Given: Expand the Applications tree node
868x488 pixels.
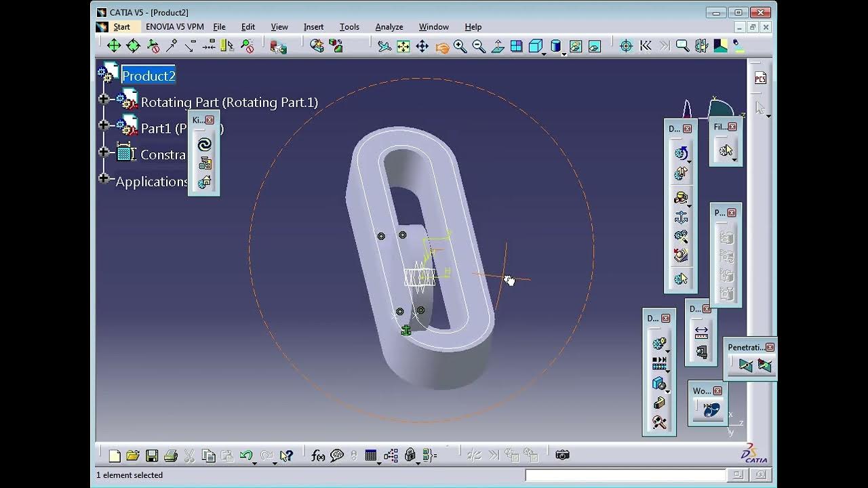Looking at the screenshot, I should pos(104,178).
